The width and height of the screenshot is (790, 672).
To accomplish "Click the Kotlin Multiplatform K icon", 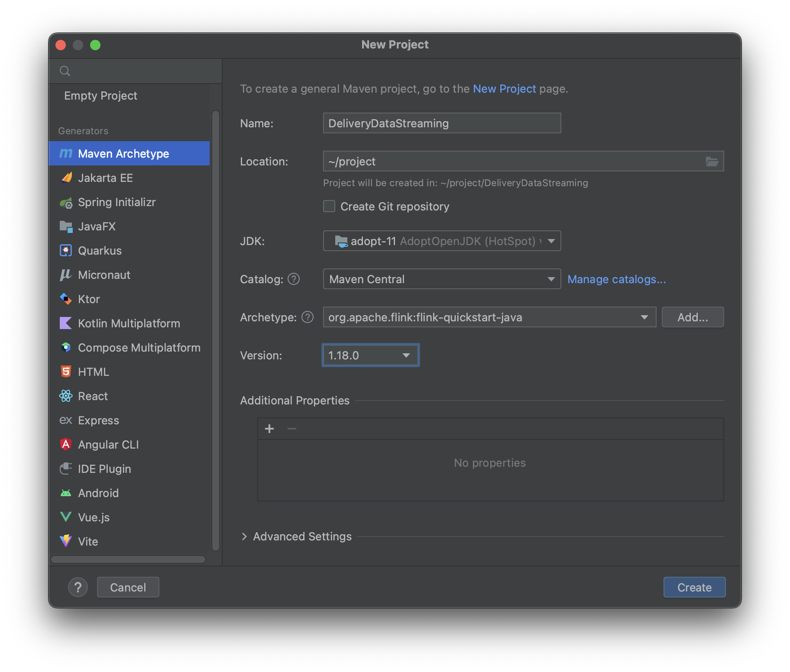I will click(x=66, y=323).
